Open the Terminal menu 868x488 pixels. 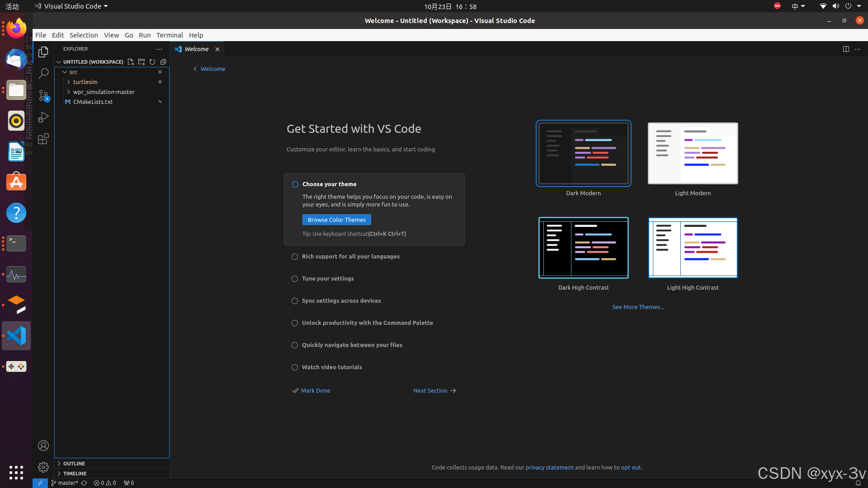[170, 35]
